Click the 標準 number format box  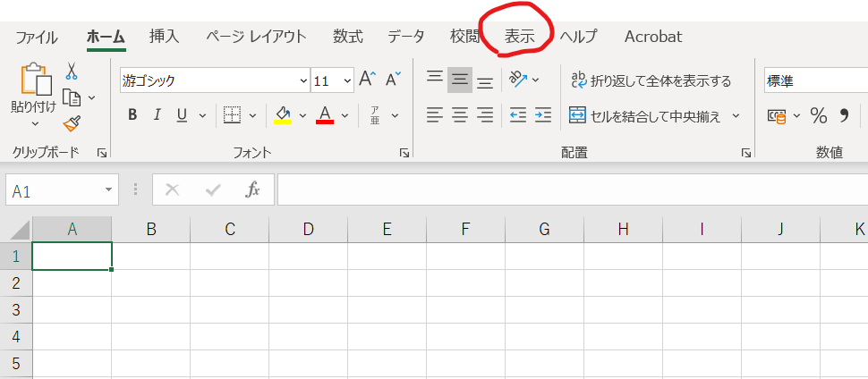tap(816, 80)
